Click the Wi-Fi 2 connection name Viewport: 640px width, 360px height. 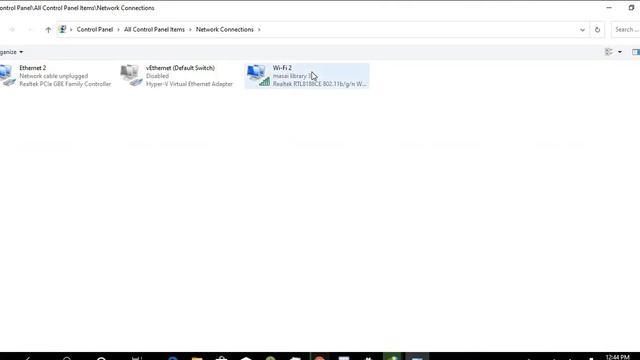(282, 68)
